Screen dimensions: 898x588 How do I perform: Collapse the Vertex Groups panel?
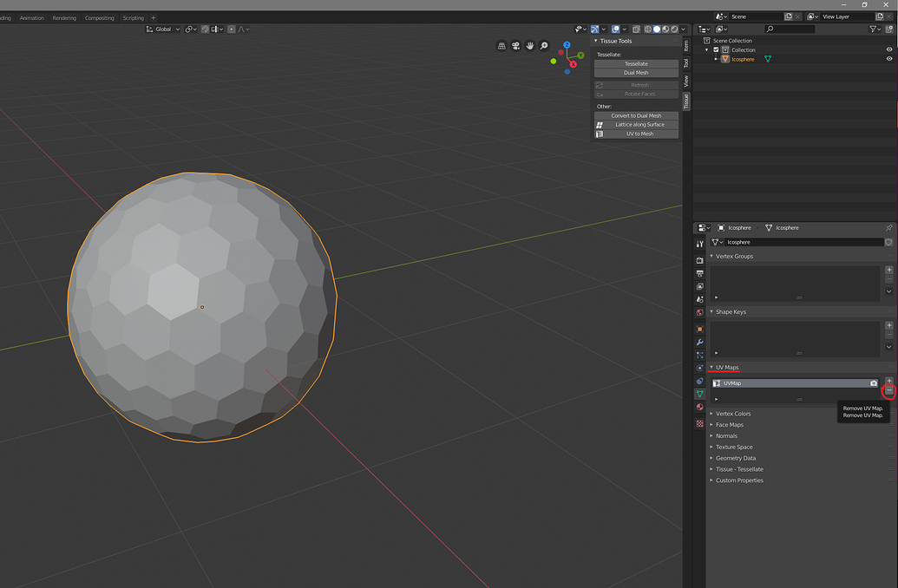711,257
